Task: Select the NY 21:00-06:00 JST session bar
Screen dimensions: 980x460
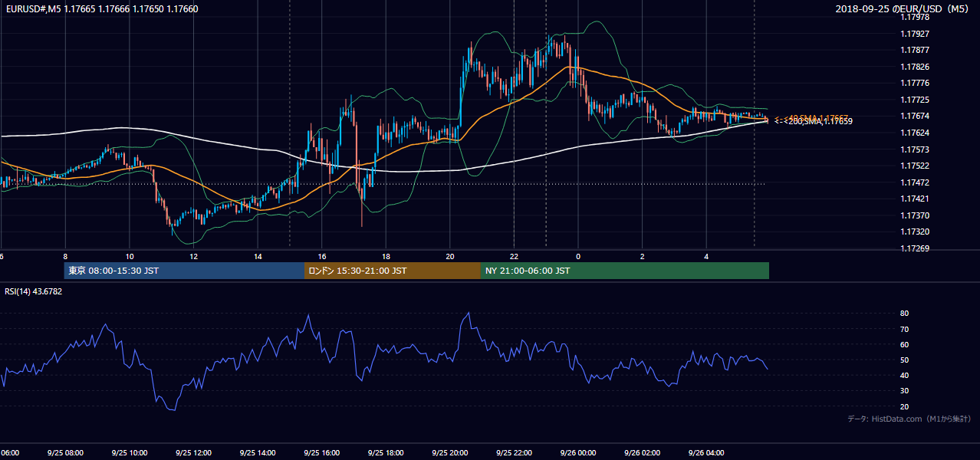Action: (x=625, y=271)
